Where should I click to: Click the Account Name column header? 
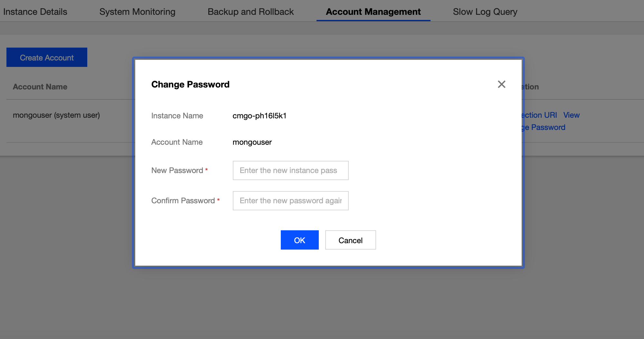click(40, 87)
